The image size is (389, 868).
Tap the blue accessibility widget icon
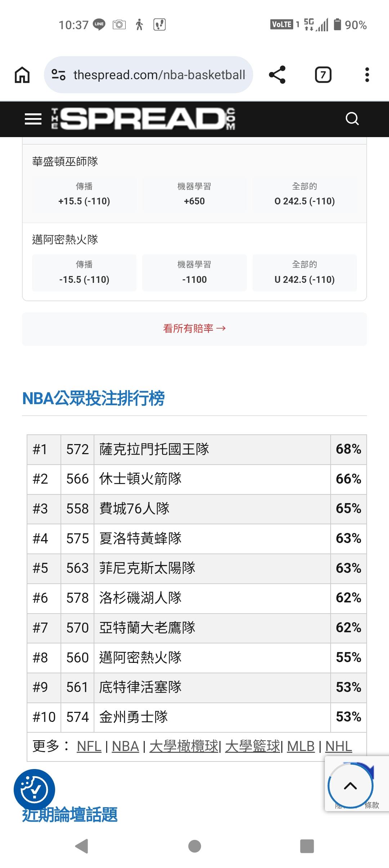pos(34,789)
